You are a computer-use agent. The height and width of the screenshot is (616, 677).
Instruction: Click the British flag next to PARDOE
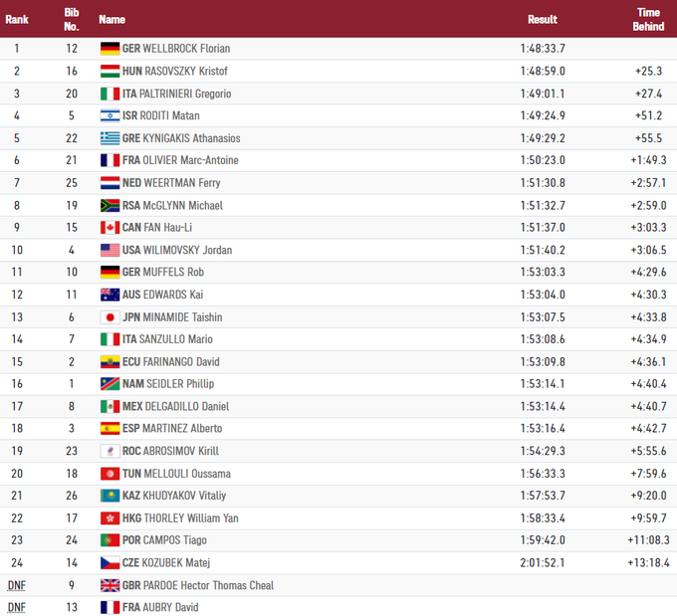[110, 585]
